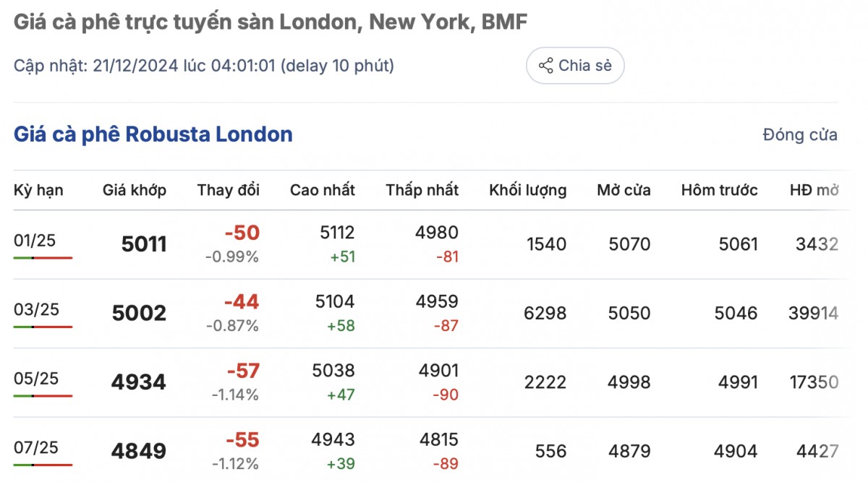Click the page title about London, New York, BMF

[x=271, y=22]
